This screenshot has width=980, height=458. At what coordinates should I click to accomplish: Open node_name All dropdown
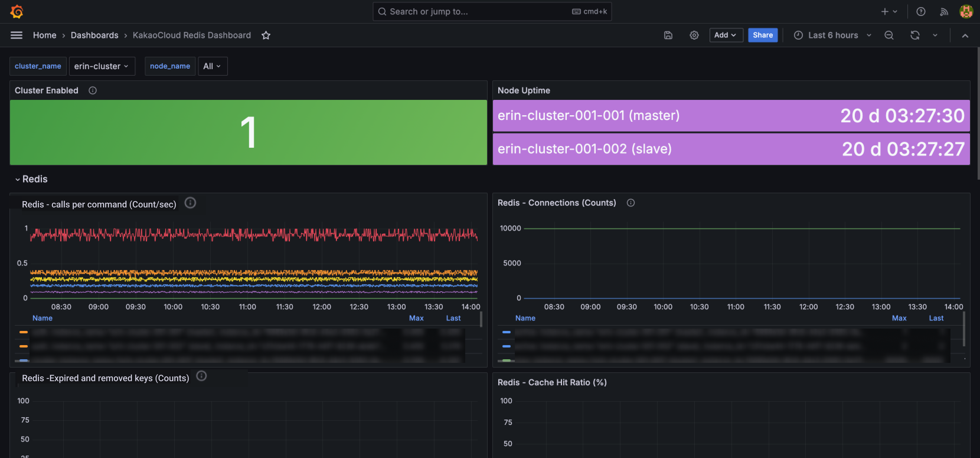point(212,66)
